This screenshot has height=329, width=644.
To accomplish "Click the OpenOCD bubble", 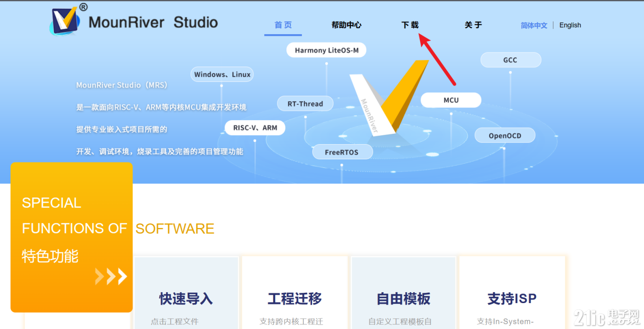I will point(505,135).
